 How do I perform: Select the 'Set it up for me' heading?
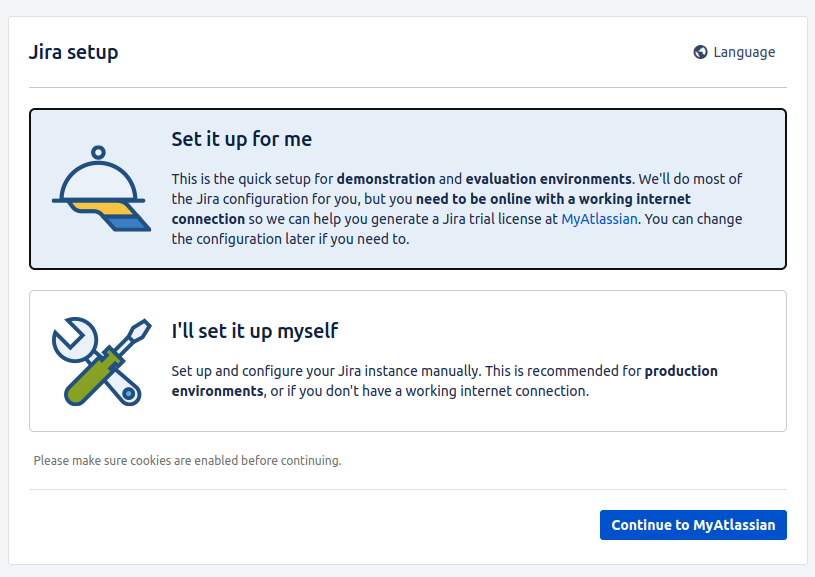242,139
